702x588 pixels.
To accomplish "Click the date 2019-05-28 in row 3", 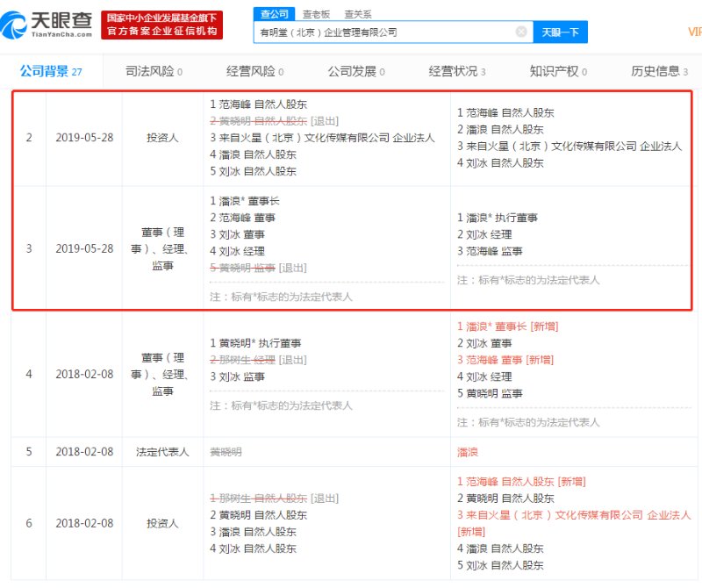I will [84, 248].
